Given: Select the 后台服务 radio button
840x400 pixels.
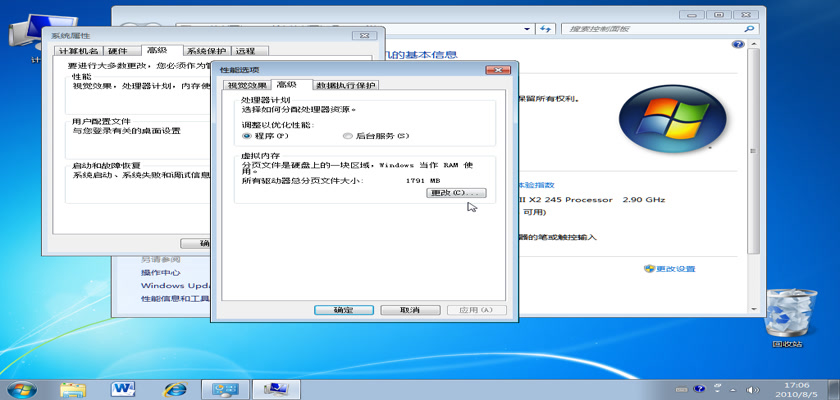Looking at the screenshot, I should 347,135.
